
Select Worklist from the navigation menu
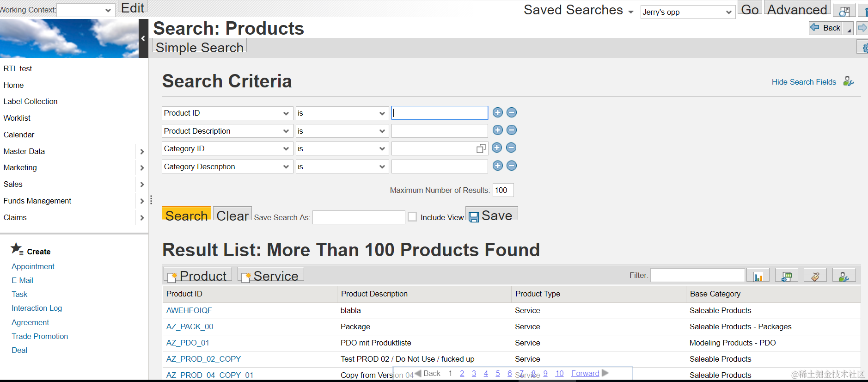click(17, 118)
